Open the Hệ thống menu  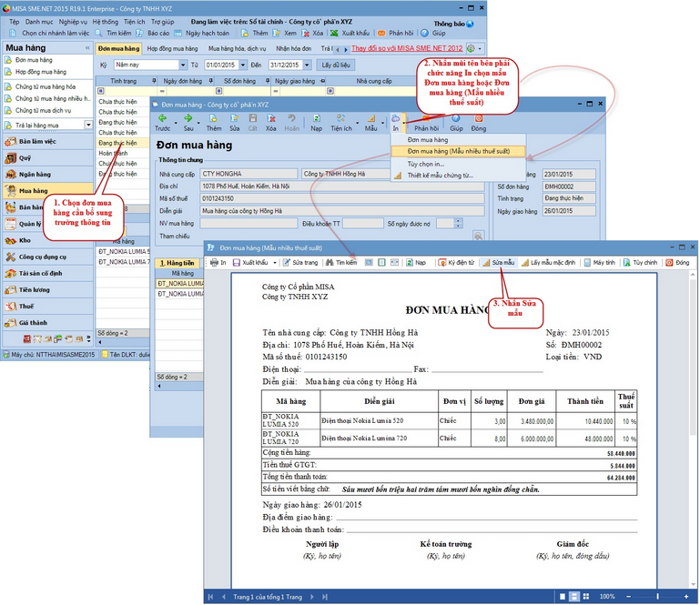[106, 22]
